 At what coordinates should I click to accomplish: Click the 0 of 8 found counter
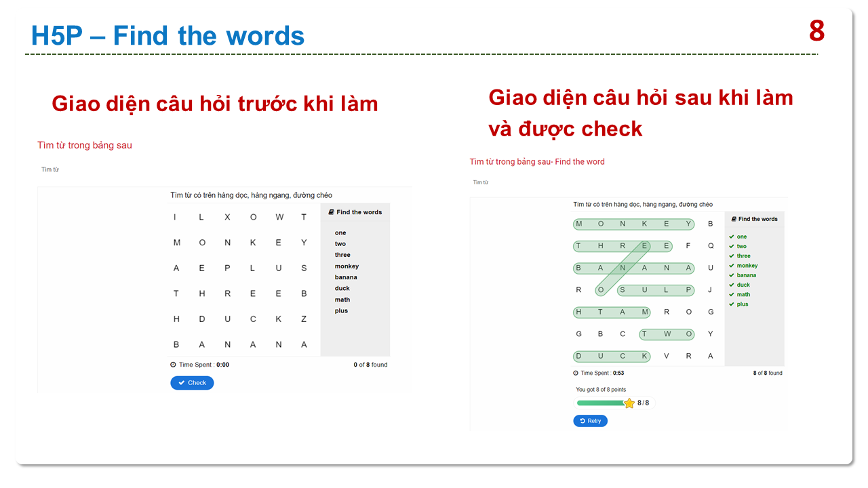pos(370,365)
